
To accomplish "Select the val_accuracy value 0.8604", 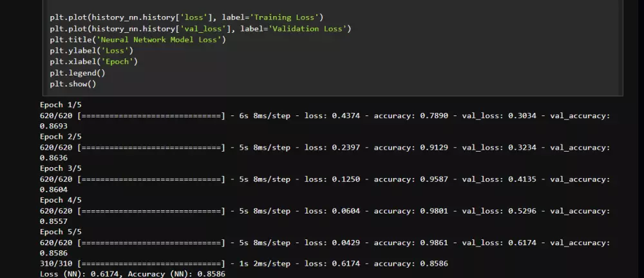I will click(54, 189).
